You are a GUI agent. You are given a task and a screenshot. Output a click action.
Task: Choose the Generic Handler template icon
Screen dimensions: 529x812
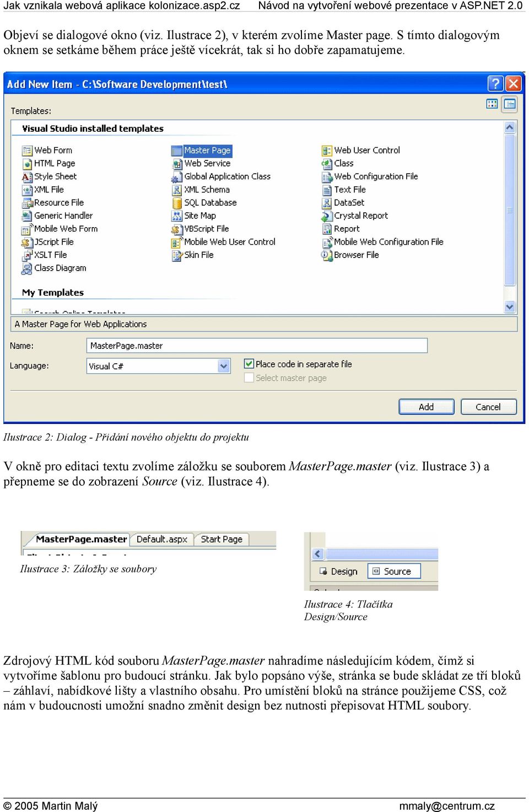[27, 216]
